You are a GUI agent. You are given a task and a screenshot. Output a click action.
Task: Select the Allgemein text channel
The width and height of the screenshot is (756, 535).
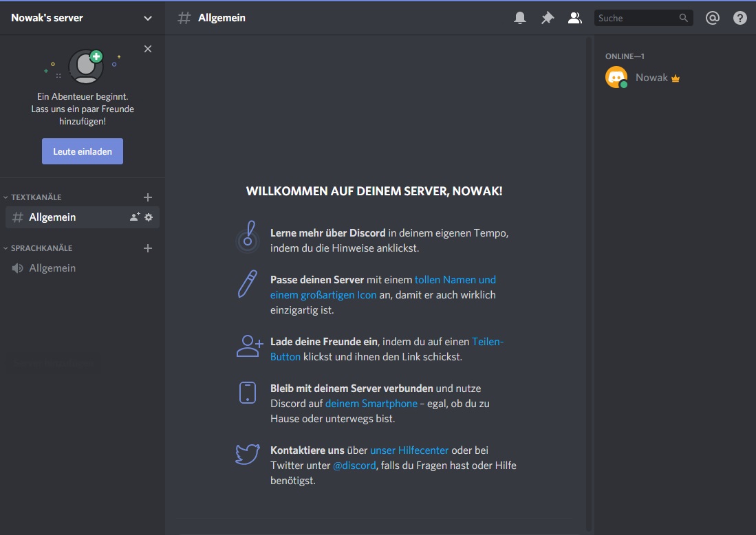[82, 217]
